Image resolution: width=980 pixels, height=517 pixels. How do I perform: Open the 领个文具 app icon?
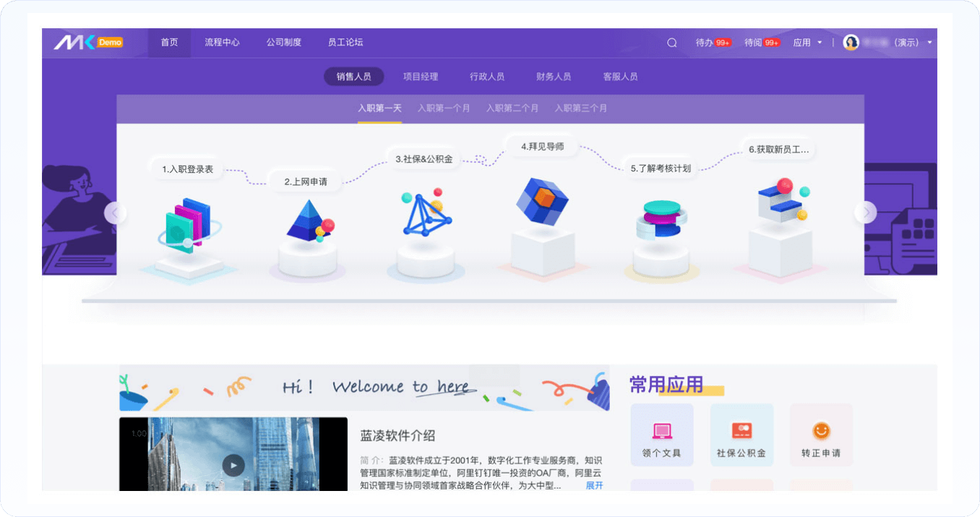[661, 432]
